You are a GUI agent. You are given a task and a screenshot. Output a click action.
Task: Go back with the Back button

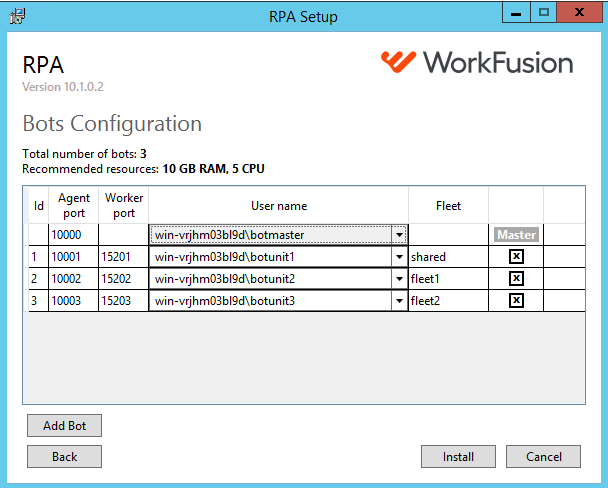point(64,457)
